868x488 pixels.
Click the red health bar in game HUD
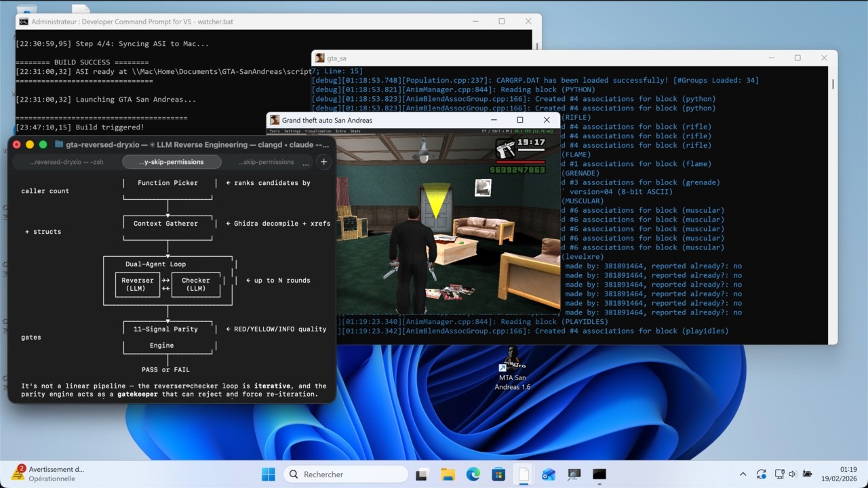point(521,162)
